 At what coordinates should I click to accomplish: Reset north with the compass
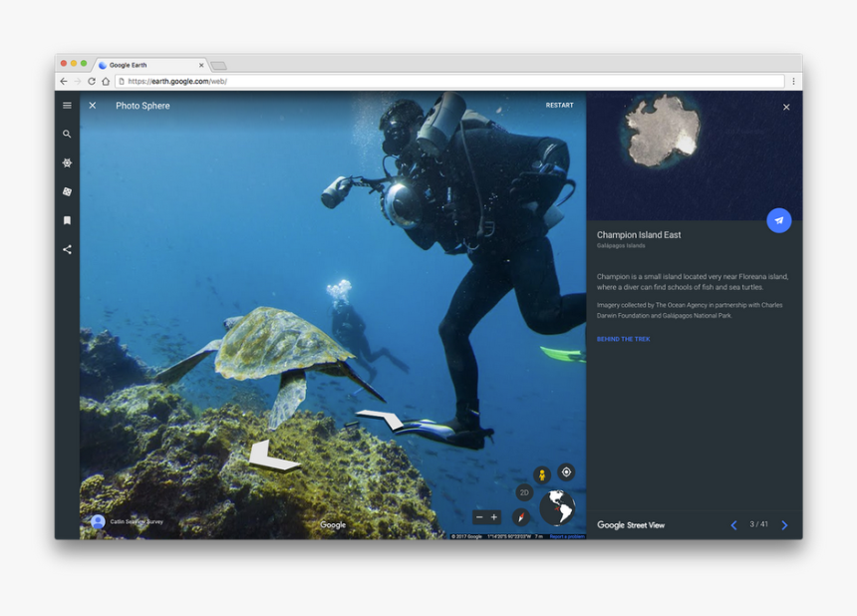click(519, 517)
